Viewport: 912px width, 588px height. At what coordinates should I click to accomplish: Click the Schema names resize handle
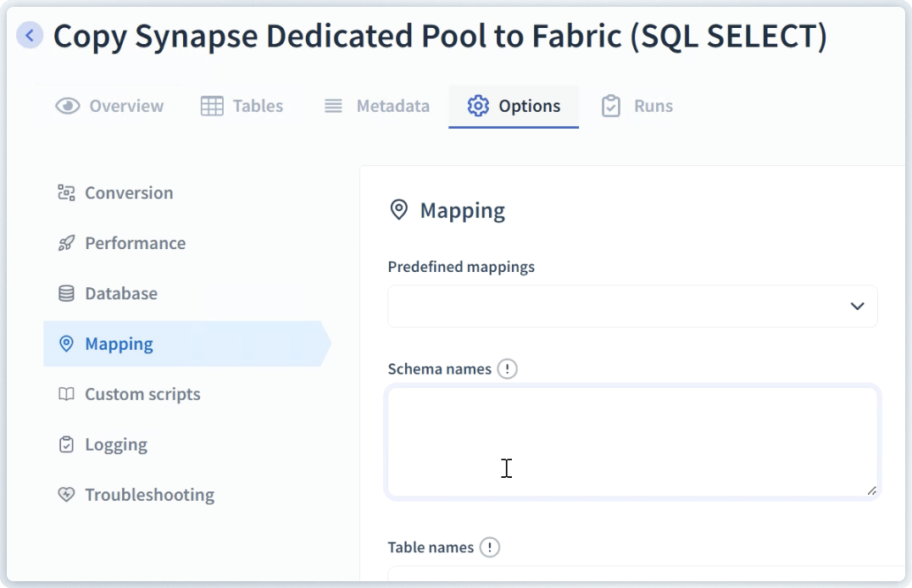pos(871,491)
